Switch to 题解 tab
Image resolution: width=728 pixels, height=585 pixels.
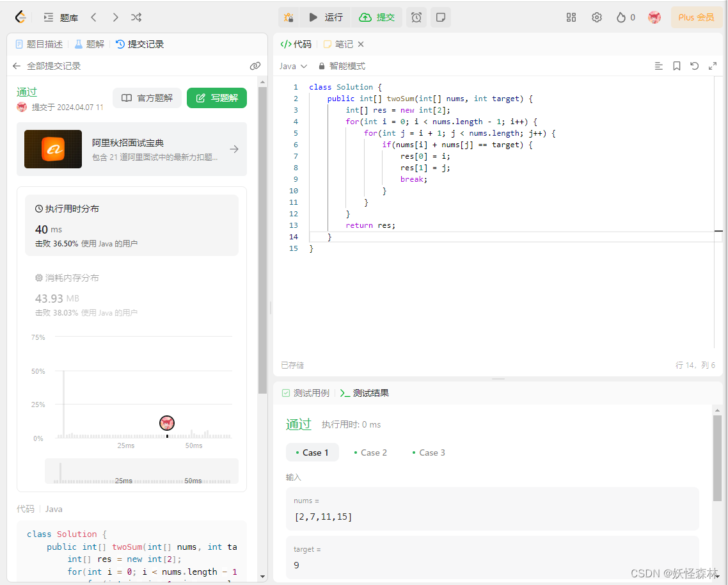coord(89,44)
